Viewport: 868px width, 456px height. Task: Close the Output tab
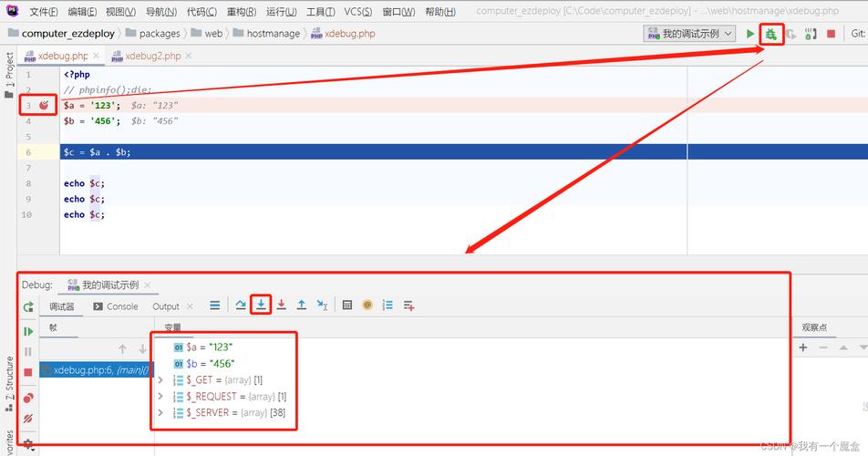[190, 306]
